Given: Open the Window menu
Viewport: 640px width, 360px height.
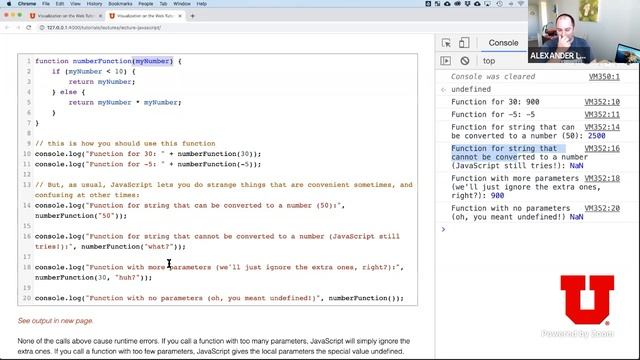Looking at the screenshot, I should coord(182,4).
